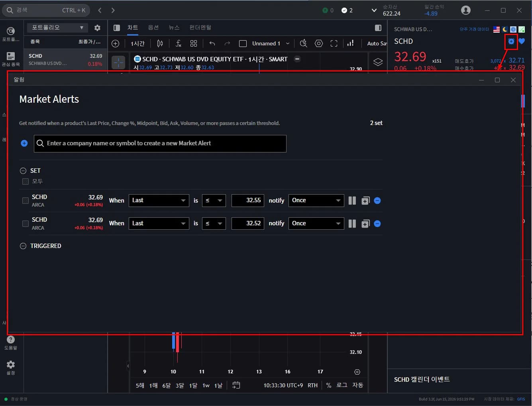Open the ≤ operator dropdown for 32.55 alert

click(x=214, y=201)
